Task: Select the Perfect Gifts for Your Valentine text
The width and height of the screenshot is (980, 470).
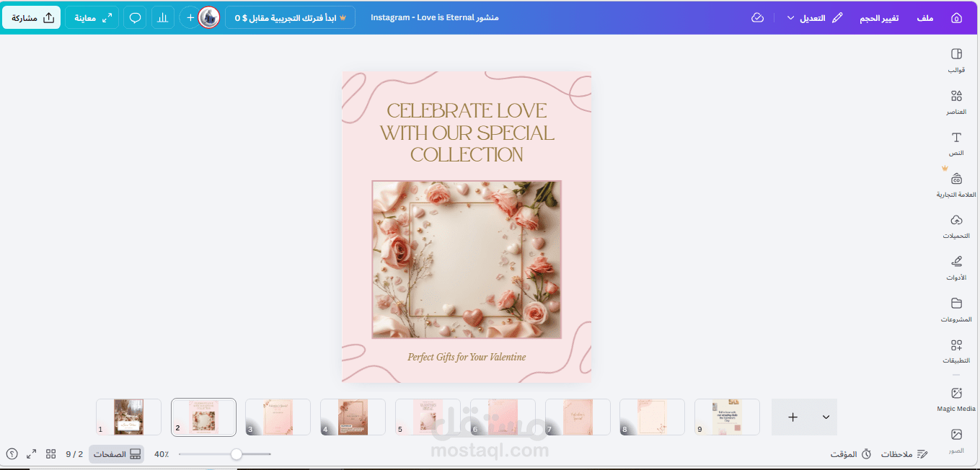Action: pyautogui.click(x=467, y=357)
